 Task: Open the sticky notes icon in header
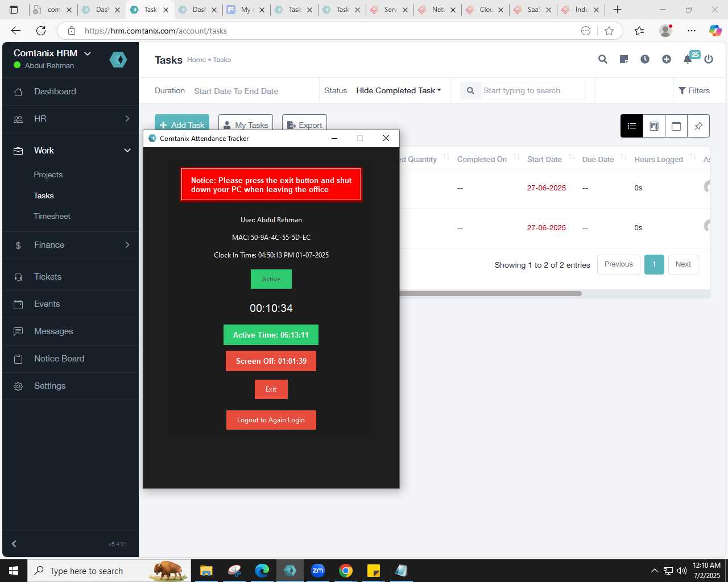pyautogui.click(x=624, y=59)
